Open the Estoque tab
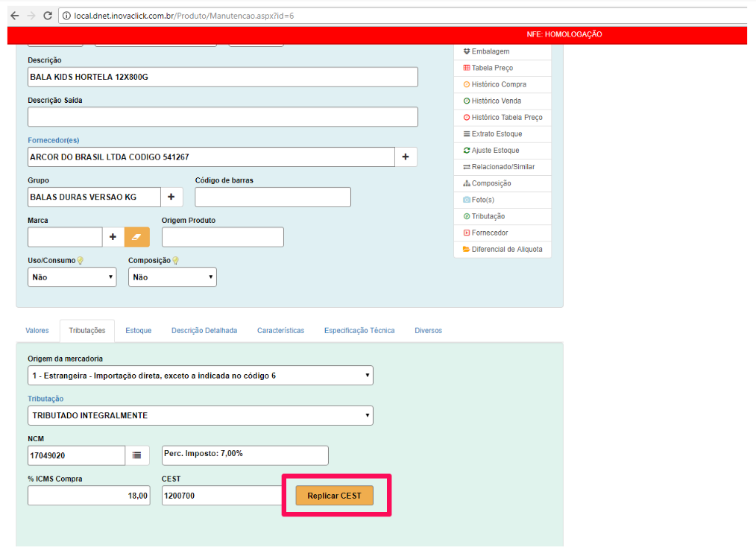This screenshot has height=559, width=756. pos(138,330)
